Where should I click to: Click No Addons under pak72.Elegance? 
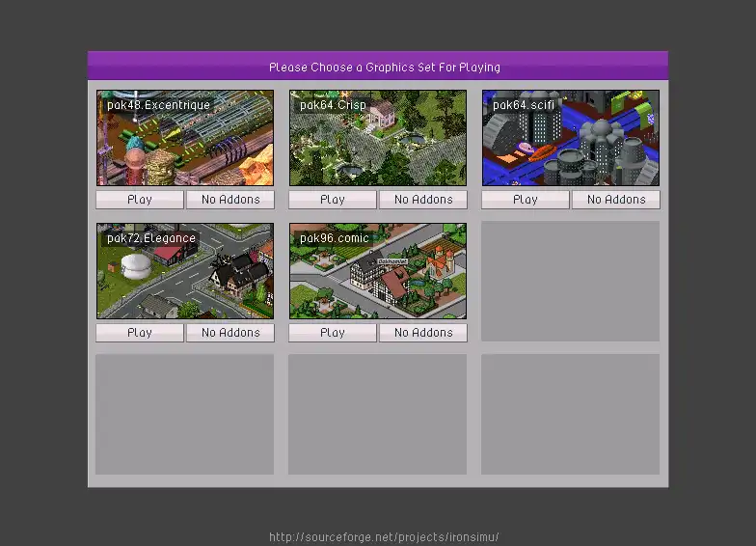230,333
